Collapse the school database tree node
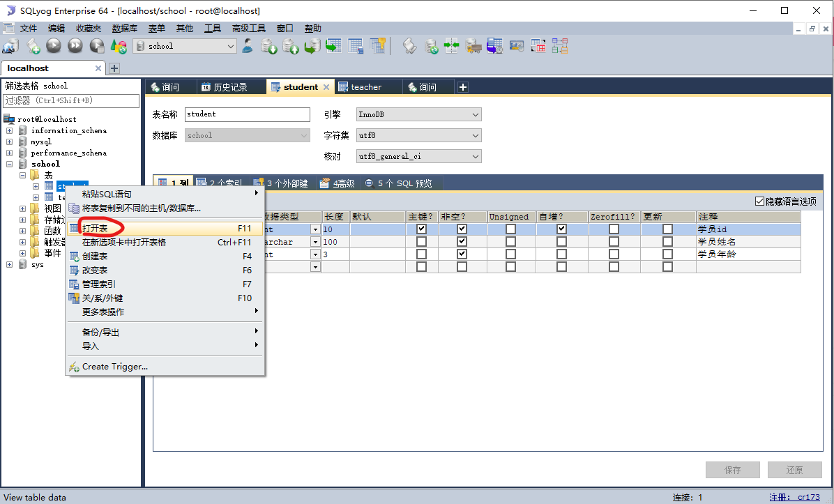The width and height of the screenshot is (834, 504). (9, 164)
